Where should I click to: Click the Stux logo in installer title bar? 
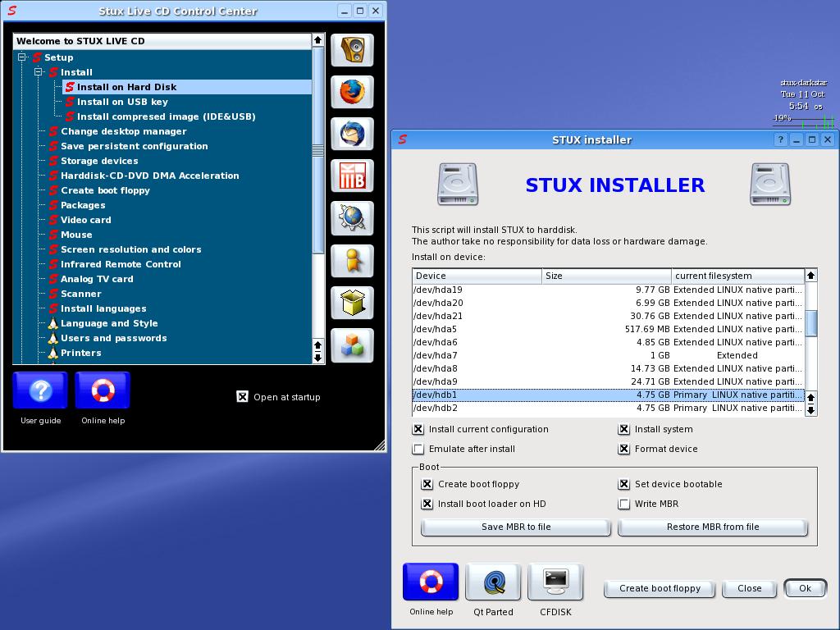pyautogui.click(x=402, y=139)
